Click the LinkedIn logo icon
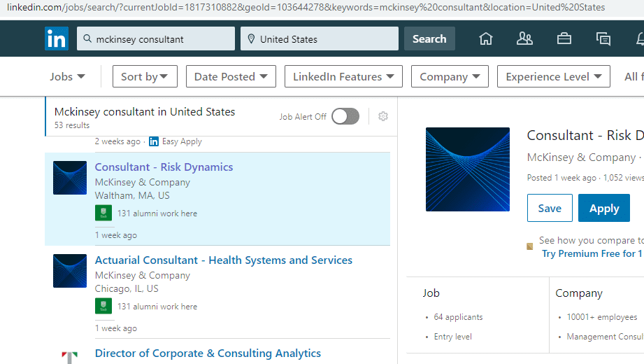644x364 pixels. (x=57, y=39)
